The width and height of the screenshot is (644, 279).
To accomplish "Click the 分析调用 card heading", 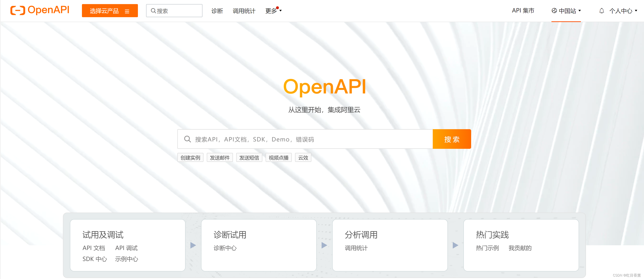I will point(361,235).
